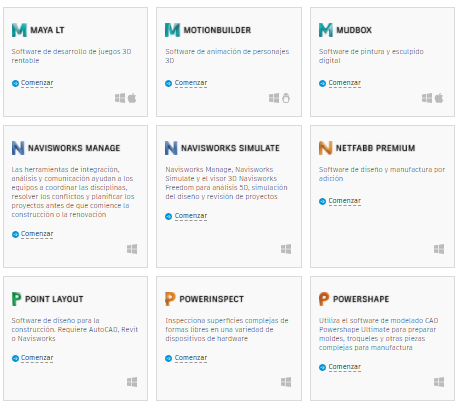Follow Comenzar link for Navisworks Manage
The image size is (462, 405).
click(37, 234)
